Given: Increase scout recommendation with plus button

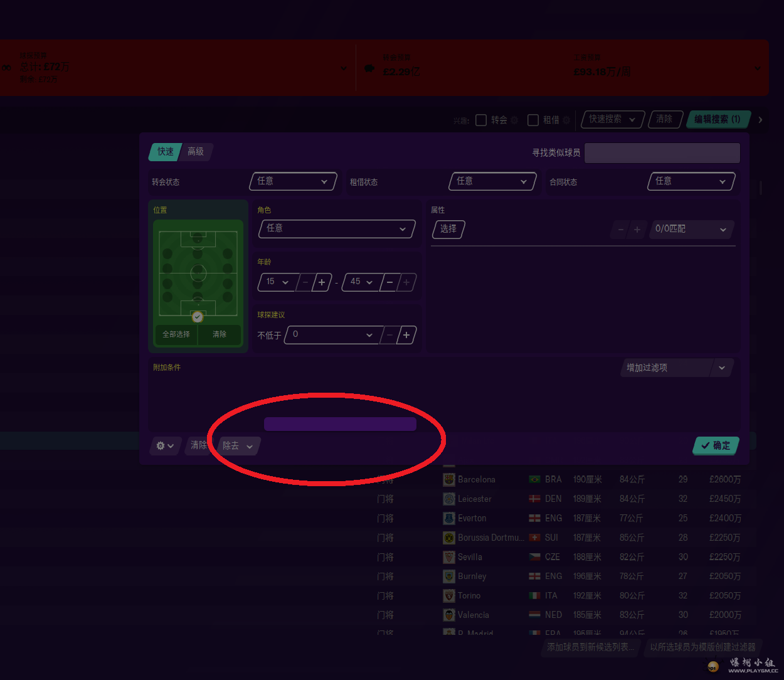Looking at the screenshot, I should (x=406, y=335).
